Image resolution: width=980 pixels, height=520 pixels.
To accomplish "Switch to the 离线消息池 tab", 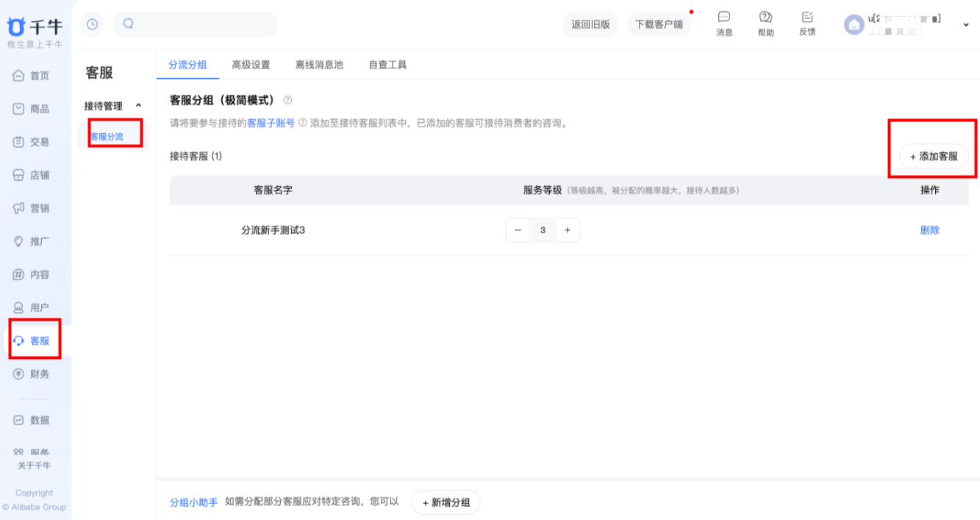I will pos(319,65).
